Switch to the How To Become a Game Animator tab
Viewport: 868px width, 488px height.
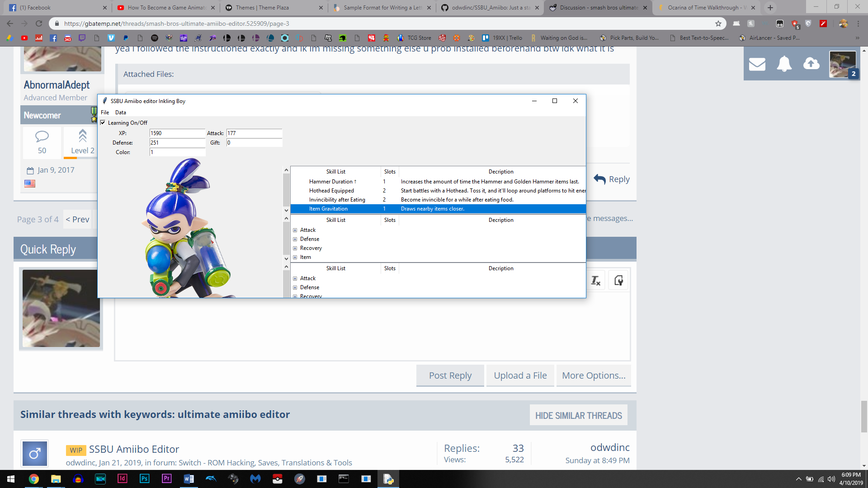(165, 8)
